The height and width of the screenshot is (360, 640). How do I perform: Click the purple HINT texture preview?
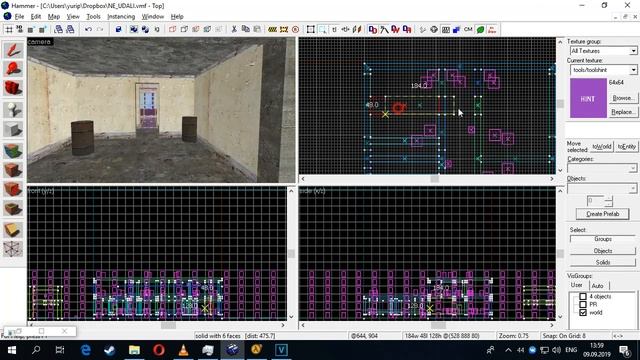pos(588,98)
